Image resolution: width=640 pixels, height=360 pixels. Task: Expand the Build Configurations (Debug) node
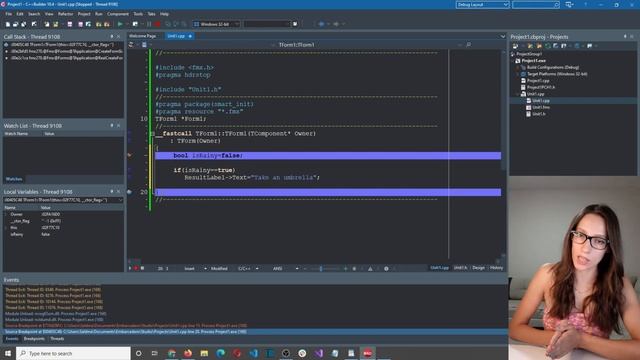[x=518, y=67]
